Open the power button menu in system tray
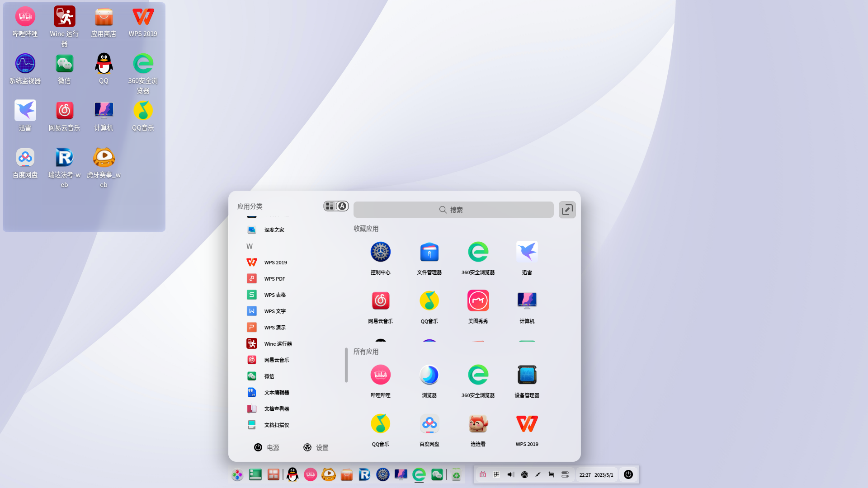Image resolution: width=868 pixels, height=488 pixels. coord(628,474)
